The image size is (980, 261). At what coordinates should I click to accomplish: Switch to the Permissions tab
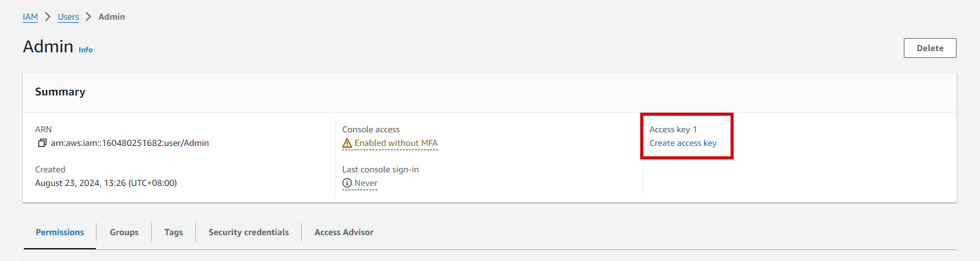[x=60, y=232]
